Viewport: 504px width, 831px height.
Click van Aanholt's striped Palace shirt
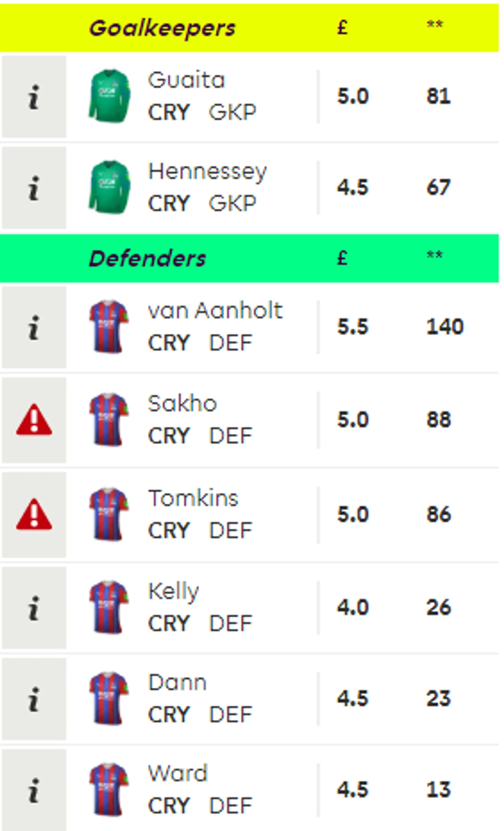click(x=109, y=327)
